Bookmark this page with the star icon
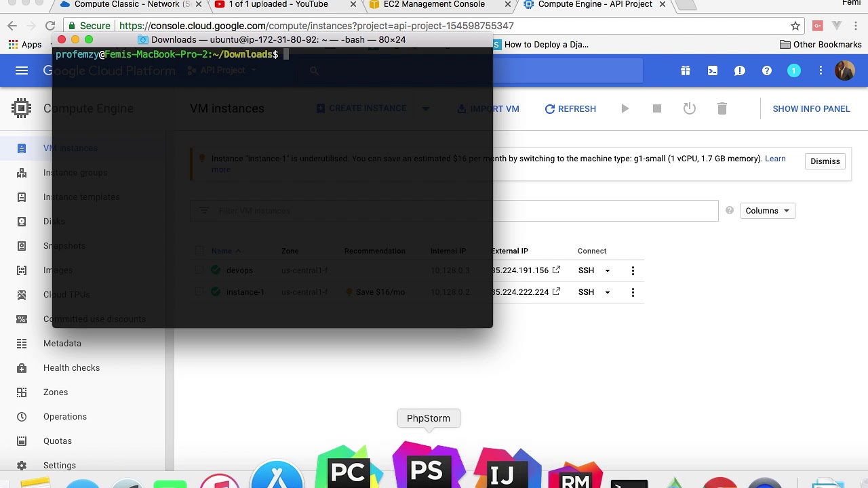Image resolution: width=868 pixels, height=488 pixels. click(795, 26)
